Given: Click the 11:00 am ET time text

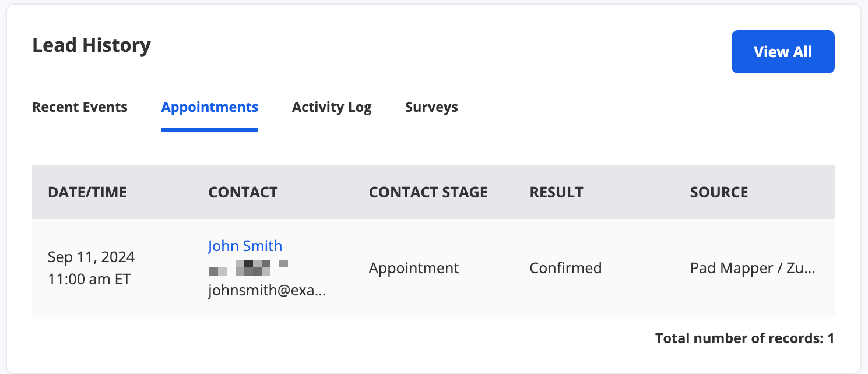Looking at the screenshot, I should 89,279.
